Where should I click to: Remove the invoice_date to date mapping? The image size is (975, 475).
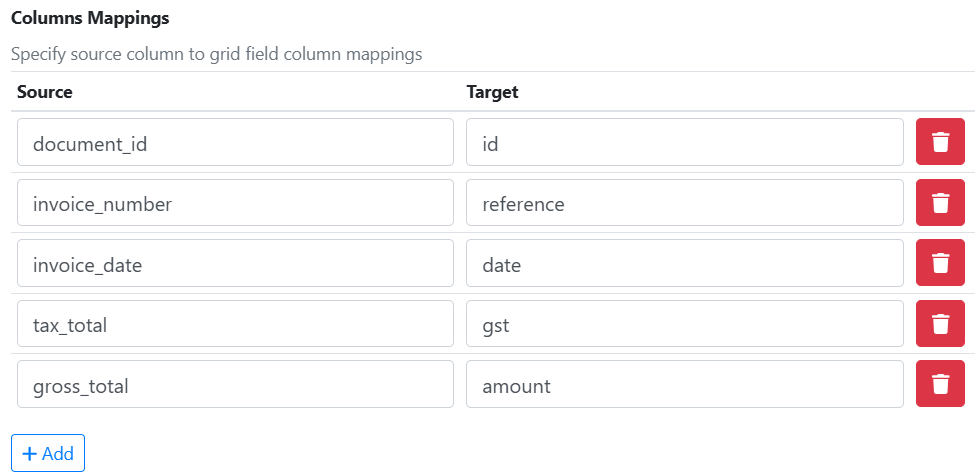click(x=940, y=263)
